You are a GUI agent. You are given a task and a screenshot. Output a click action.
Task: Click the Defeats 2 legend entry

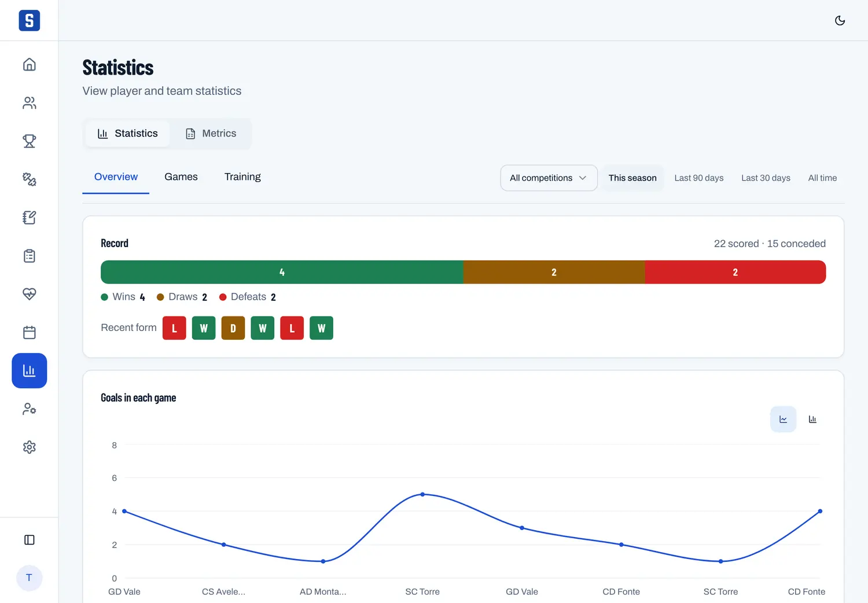coord(248,297)
